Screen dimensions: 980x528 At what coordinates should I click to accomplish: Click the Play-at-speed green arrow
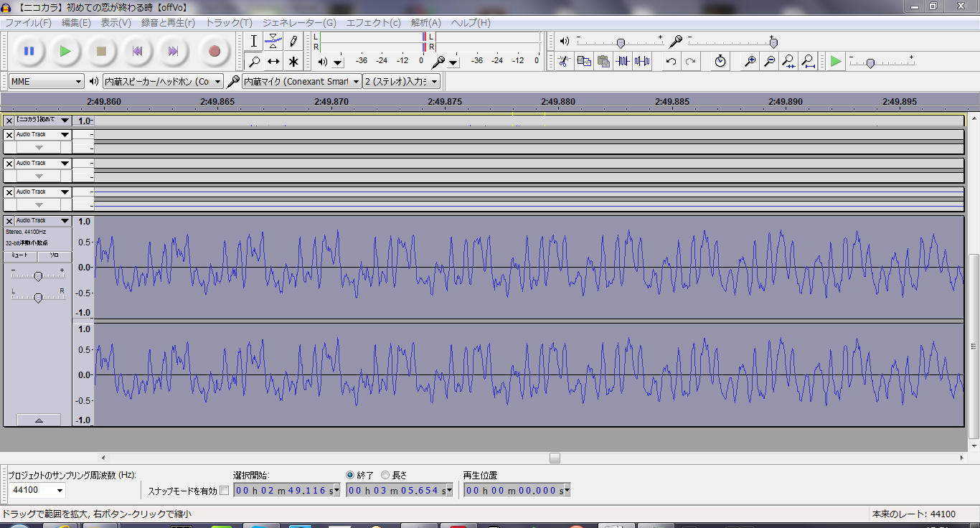[x=836, y=61]
